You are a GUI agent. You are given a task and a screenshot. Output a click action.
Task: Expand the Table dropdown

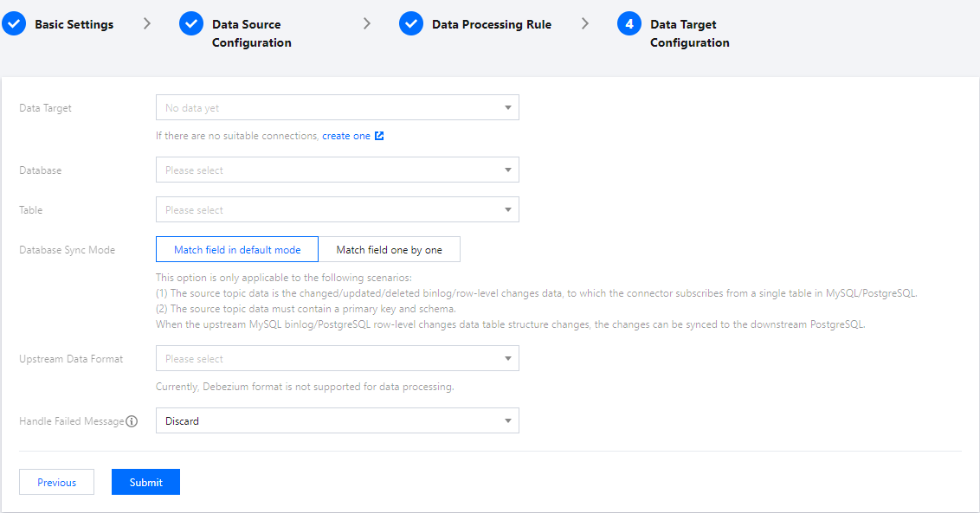click(337, 210)
